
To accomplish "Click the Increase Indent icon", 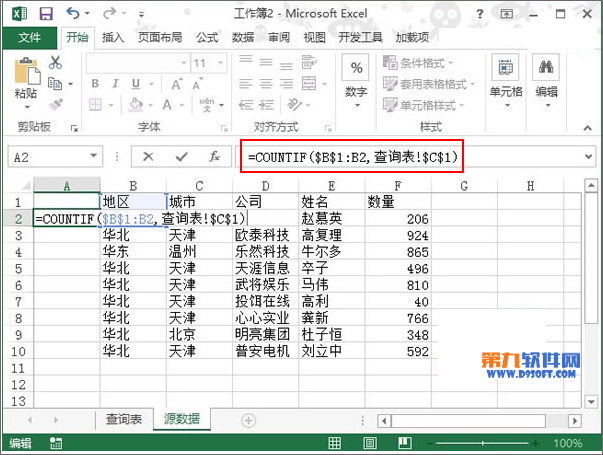I will pyautogui.click(x=266, y=104).
